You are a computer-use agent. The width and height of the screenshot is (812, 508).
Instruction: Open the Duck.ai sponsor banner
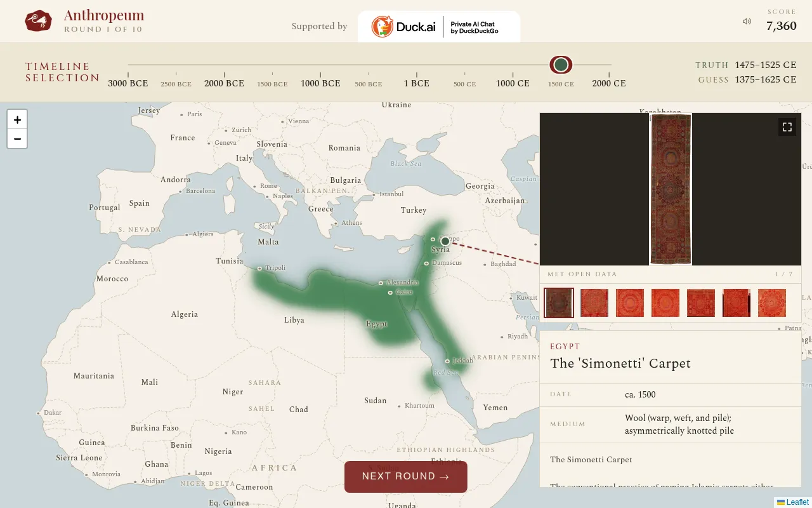click(x=439, y=27)
